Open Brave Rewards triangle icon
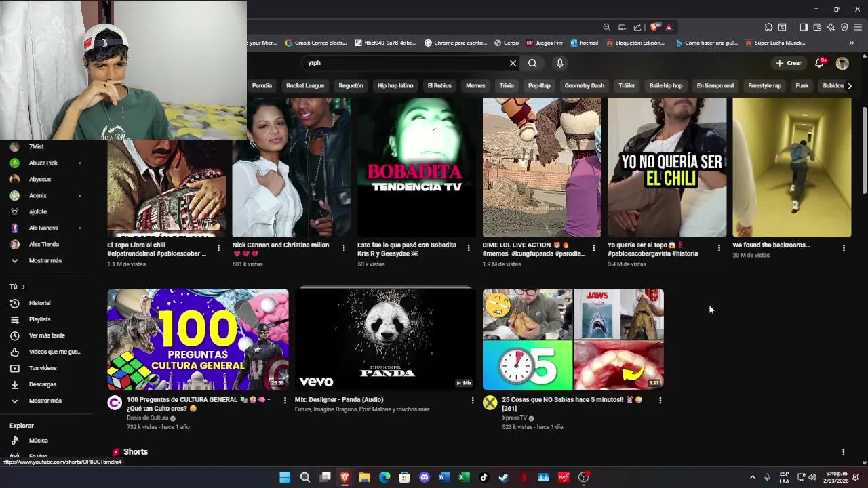Viewport: 868px width, 488px height. pyautogui.click(x=669, y=27)
